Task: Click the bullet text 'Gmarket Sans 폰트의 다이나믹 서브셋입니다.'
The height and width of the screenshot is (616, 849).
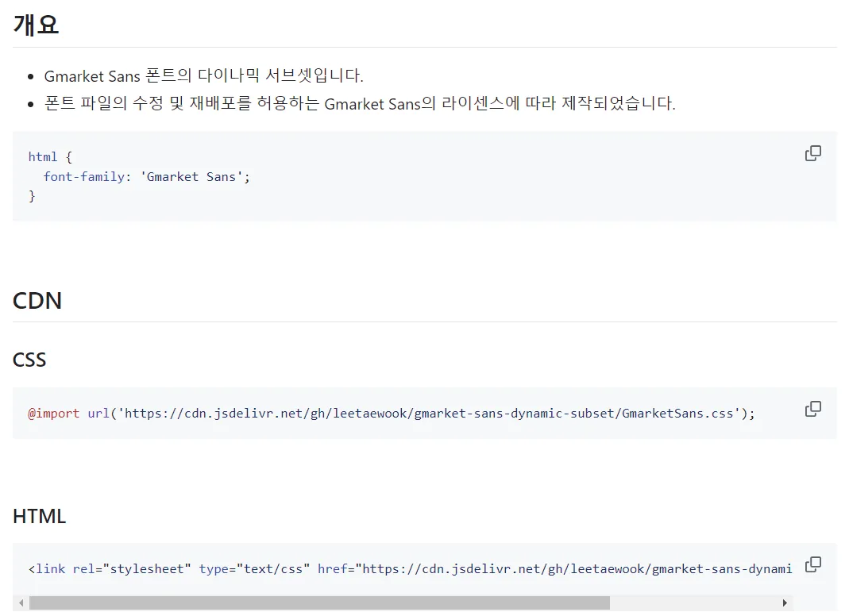Action: coord(203,75)
